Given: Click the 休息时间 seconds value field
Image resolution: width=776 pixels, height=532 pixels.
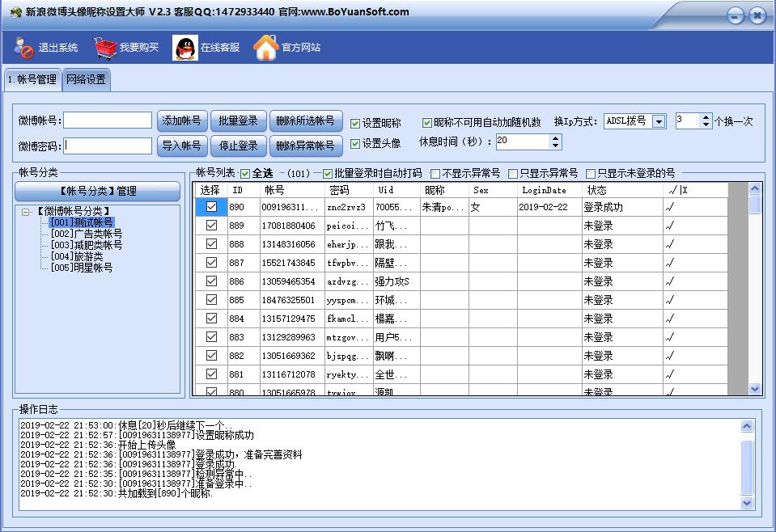Looking at the screenshot, I should tap(523, 142).
